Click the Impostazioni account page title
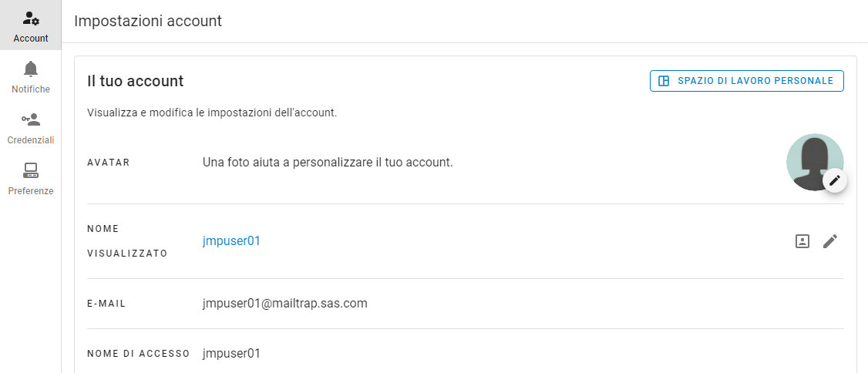The image size is (868, 373). pos(148,21)
